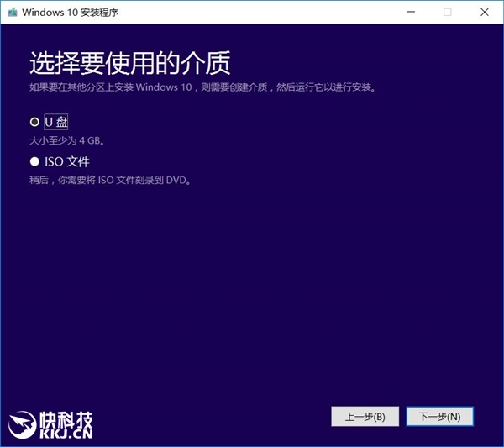Click the 上一步(B) back button

[365, 417]
